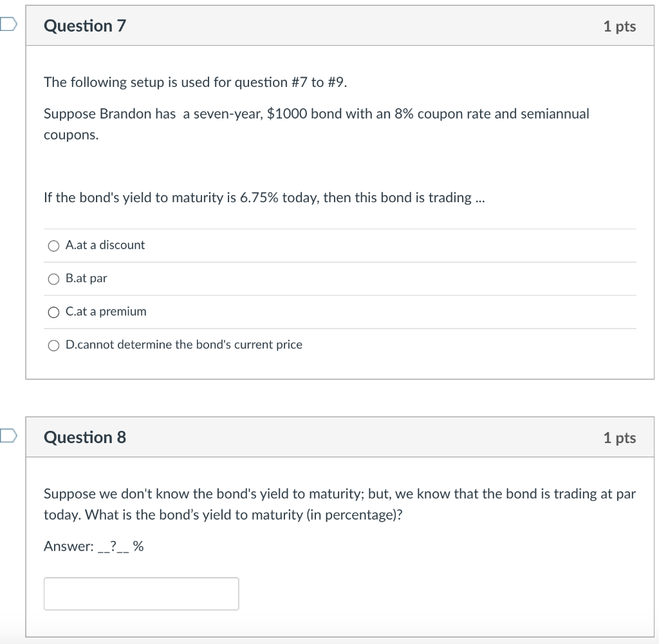Click the Question 8 header title
The height and width of the screenshot is (644, 659).
[x=84, y=437]
